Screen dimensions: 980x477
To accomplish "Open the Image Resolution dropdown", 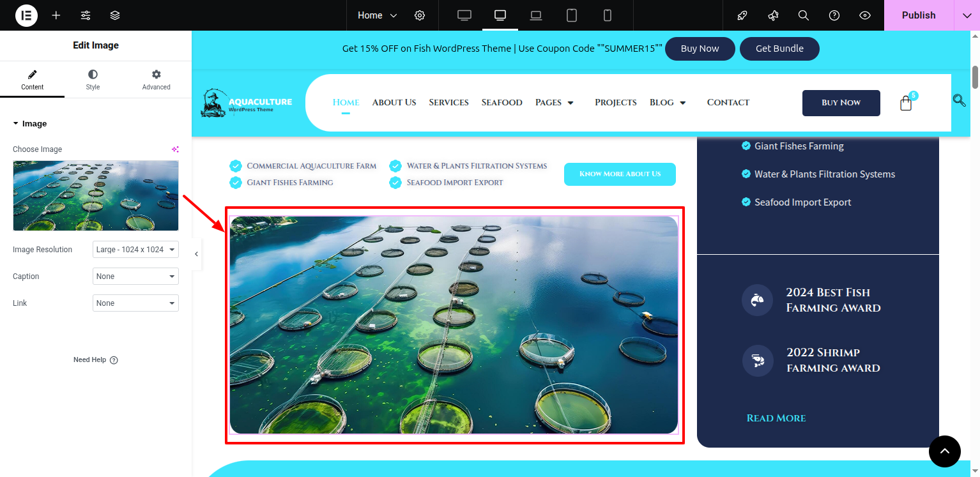I will 135,250.
